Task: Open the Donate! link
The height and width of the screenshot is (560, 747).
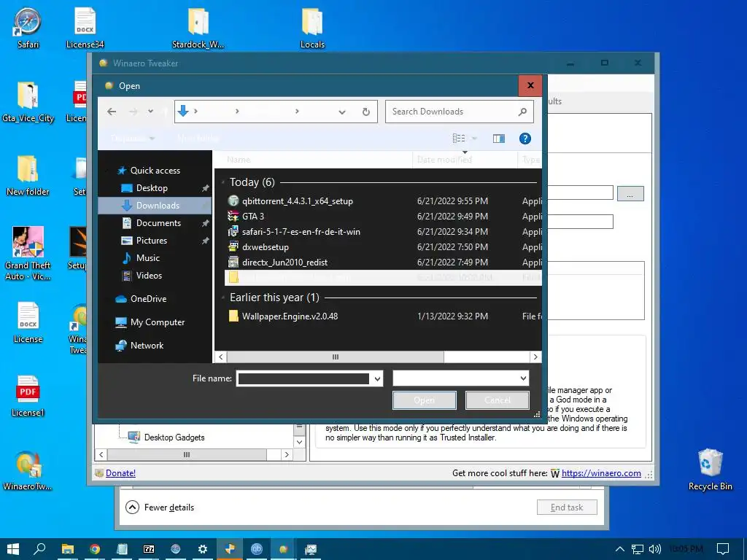Action: click(120, 473)
